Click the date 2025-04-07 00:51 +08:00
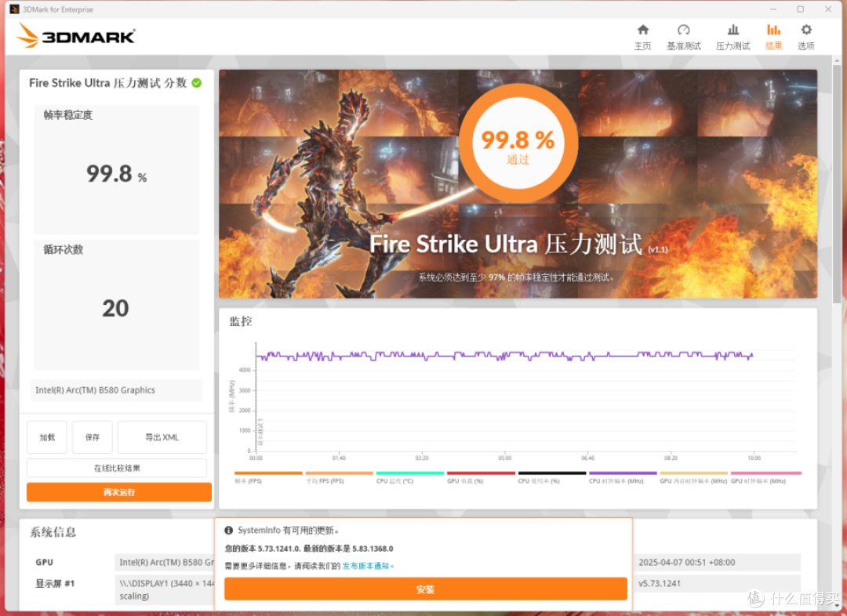Screen dimensions: 847x616 686,562
